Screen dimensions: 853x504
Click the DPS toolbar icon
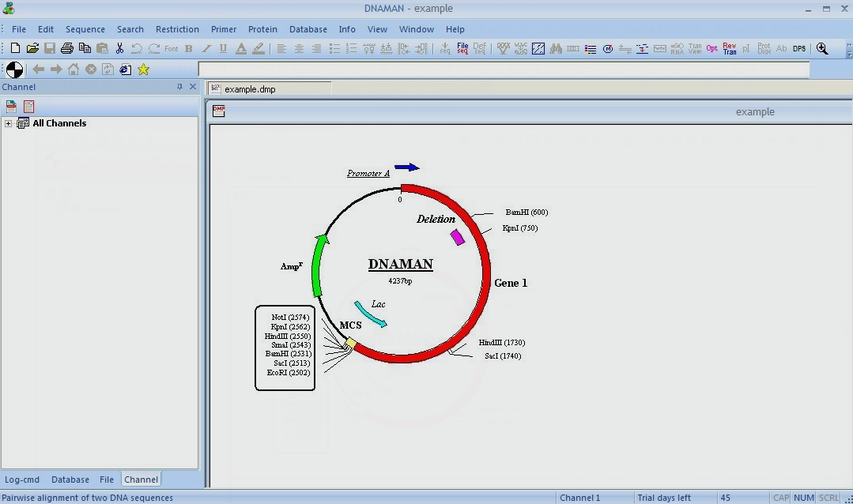(x=799, y=48)
